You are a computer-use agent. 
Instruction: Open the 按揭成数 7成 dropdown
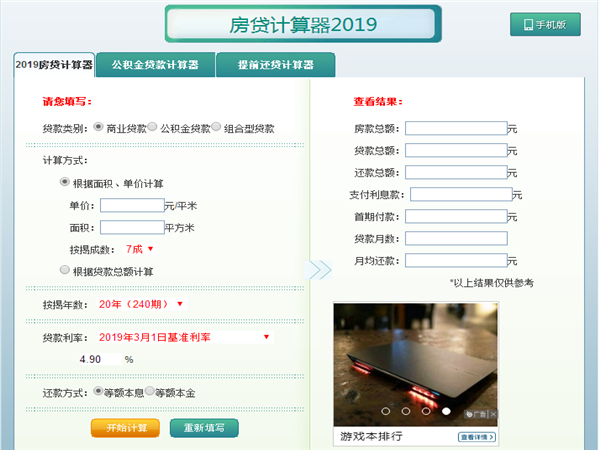click(140, 249)
